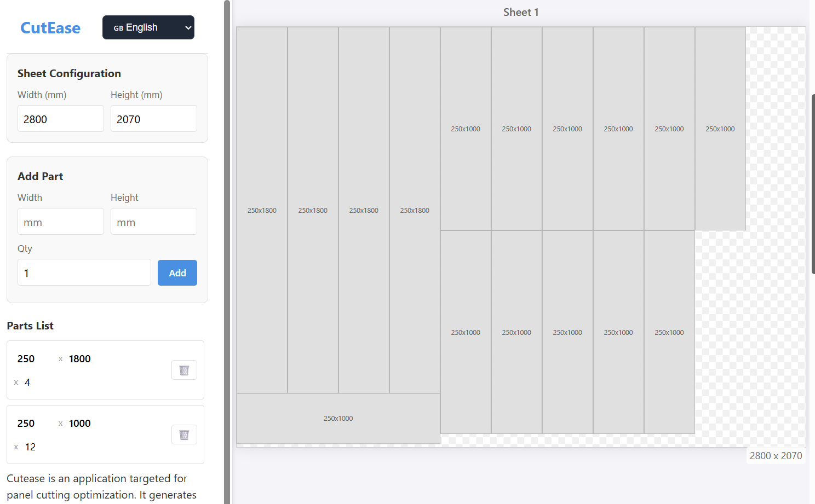Open the English language dropdown

click(148, 27)
